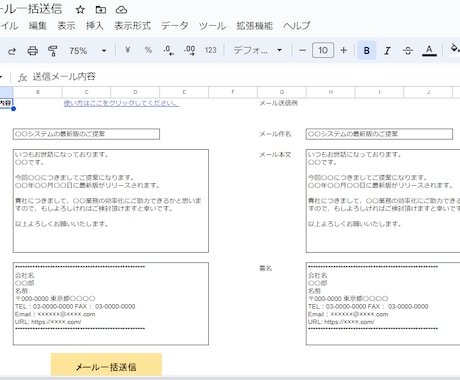Select column H header
The width and height of the screenshot is (460, 380).
(x=331, y=92)
